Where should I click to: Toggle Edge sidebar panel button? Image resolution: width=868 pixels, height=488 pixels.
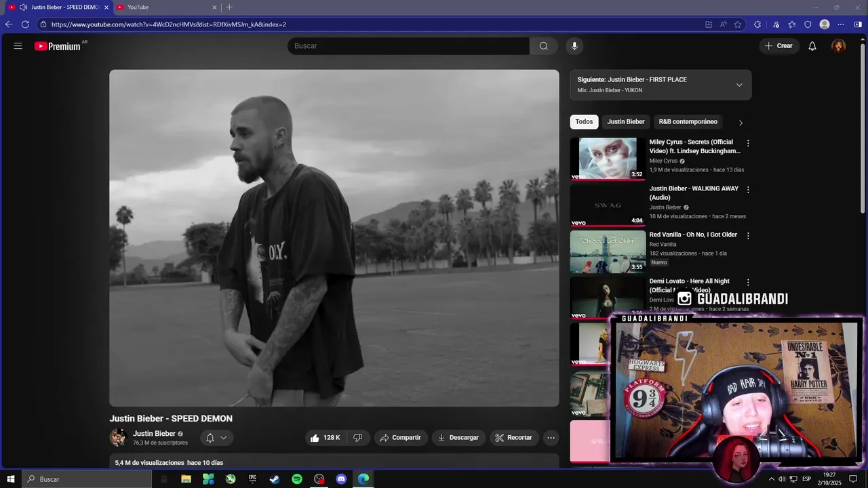(858, 24)
